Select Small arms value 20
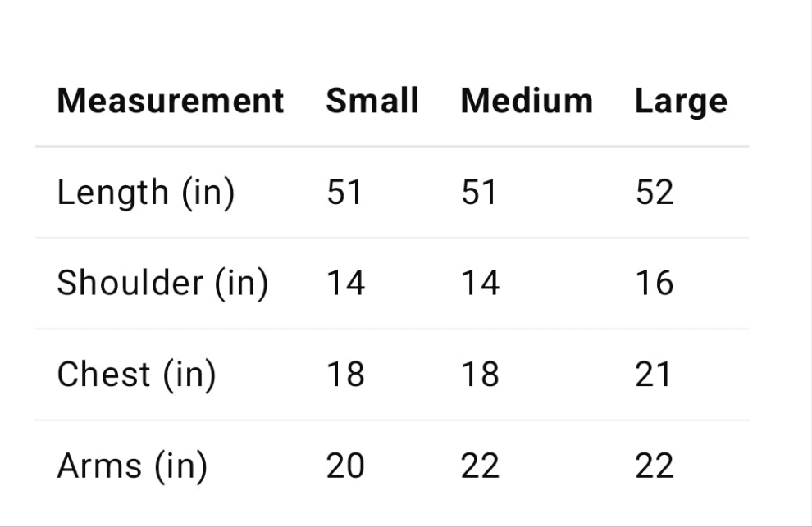 345,466
